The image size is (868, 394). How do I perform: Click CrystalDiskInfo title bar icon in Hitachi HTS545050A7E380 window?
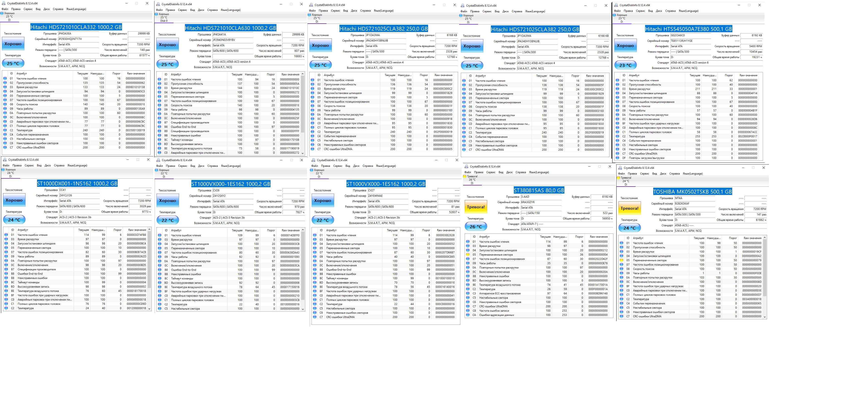617,5
